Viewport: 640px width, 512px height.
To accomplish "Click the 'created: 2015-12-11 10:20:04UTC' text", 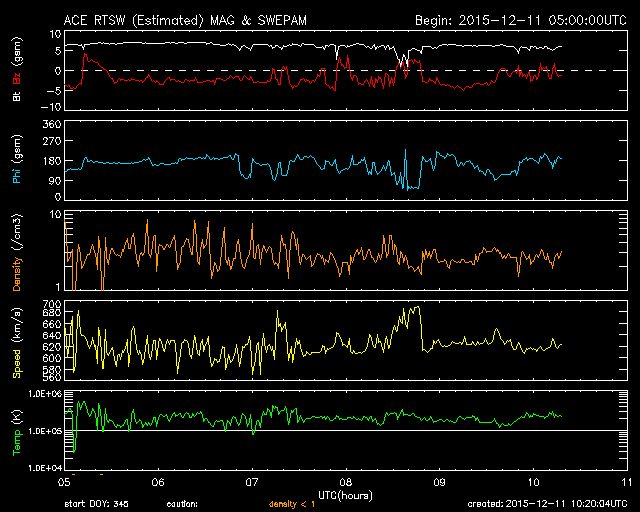I will [547, 504].
